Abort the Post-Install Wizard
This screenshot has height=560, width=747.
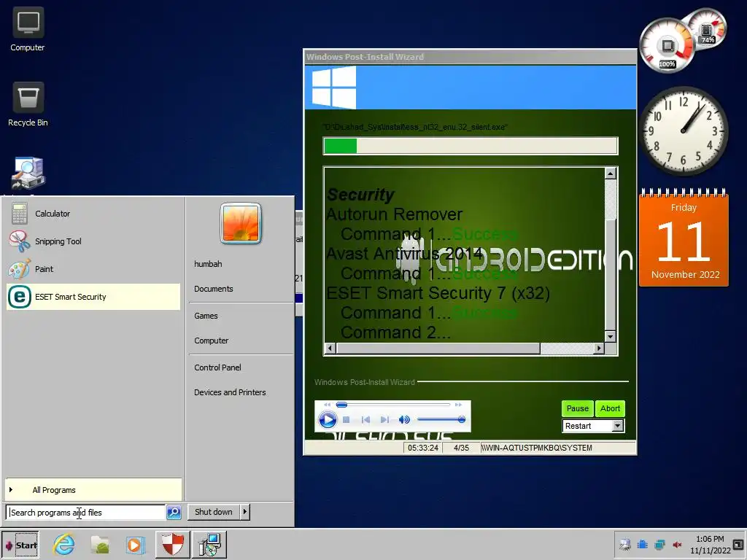(610, 408)
